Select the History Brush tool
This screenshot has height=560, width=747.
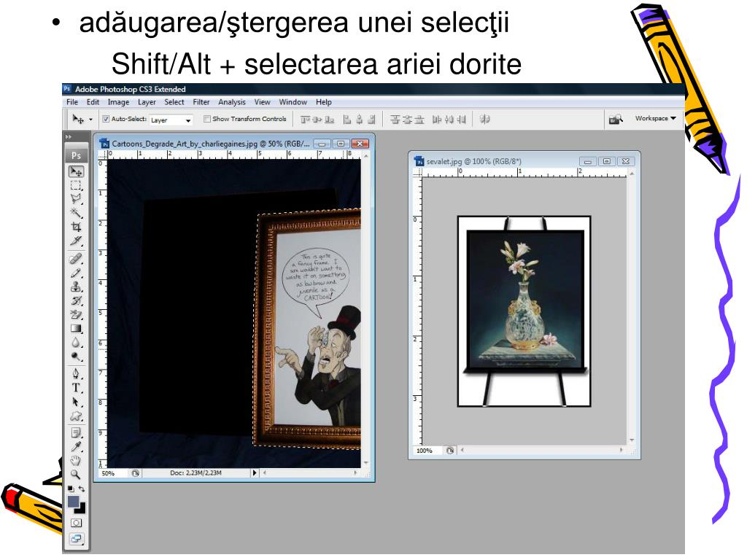click(x=76, y=300)
